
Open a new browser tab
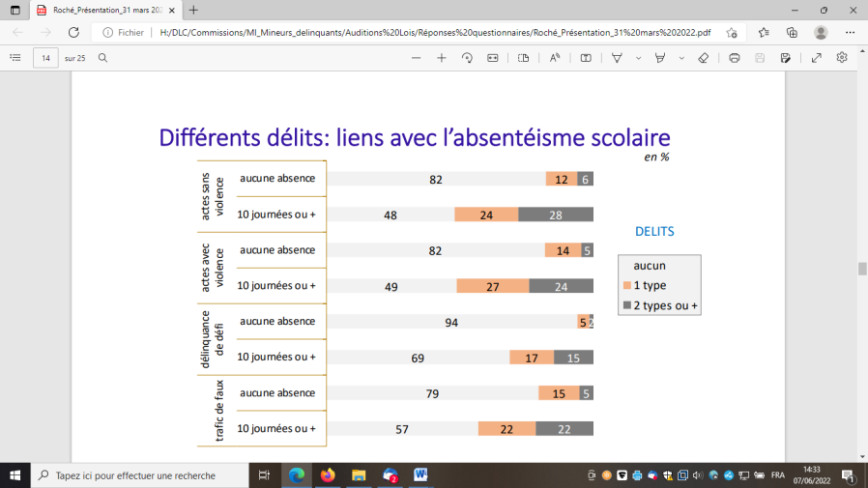point(193,10)
